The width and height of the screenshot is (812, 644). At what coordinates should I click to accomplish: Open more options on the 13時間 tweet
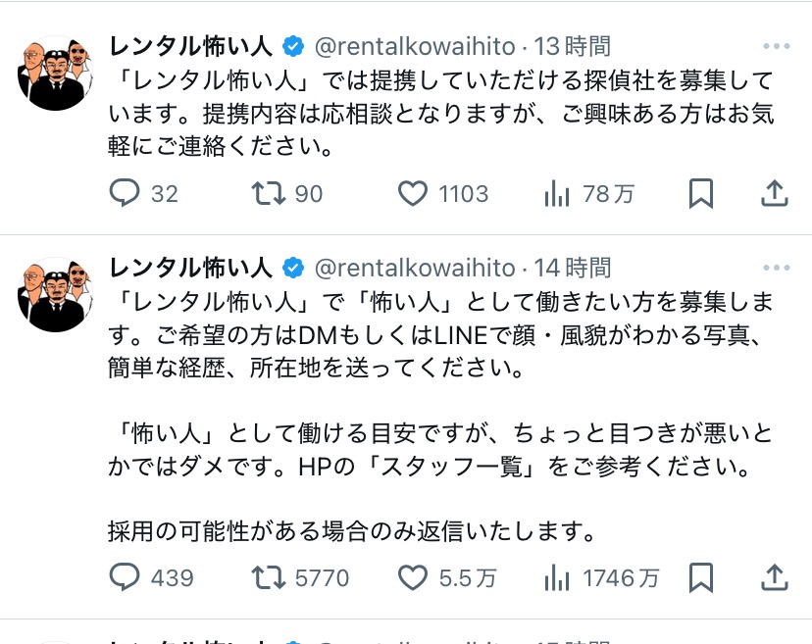[x=777, y=46]
